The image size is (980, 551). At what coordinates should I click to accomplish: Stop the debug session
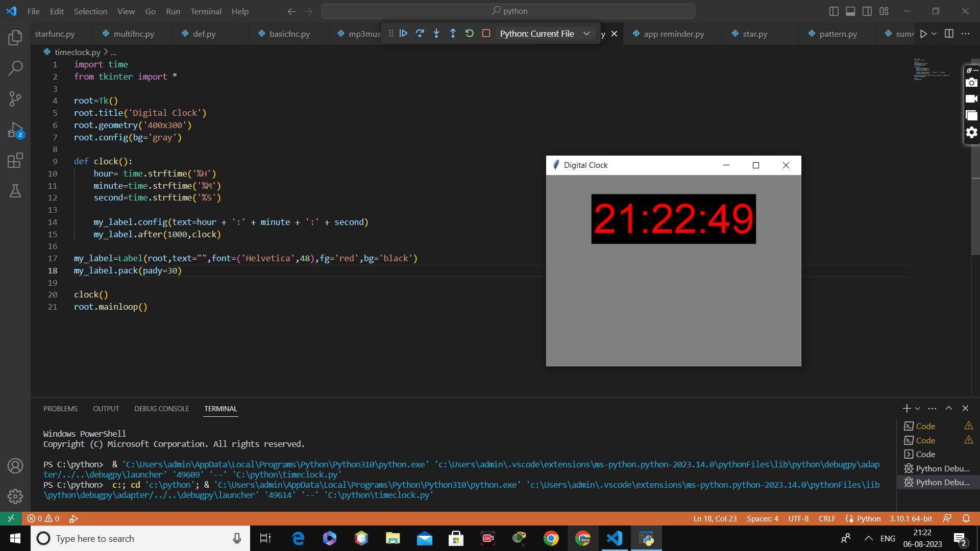[486, 33]
